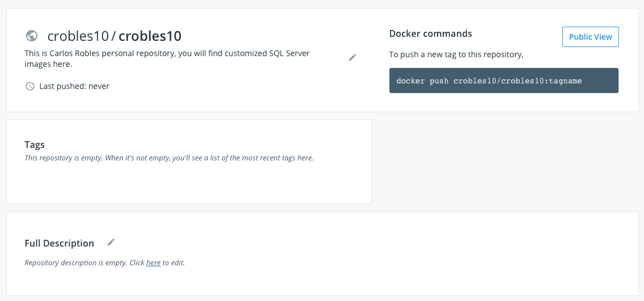Open the crobles10 namespace before the slash
Image resolution: width=644 pixels, height=301 pixels.
pos(78,36)
